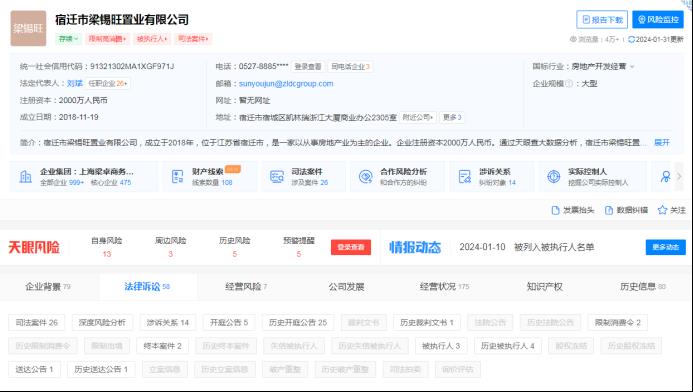Viewport: 693px width, 392px height.
Task: Open 风险监控 risk monitoring
Action: point(658,20)
